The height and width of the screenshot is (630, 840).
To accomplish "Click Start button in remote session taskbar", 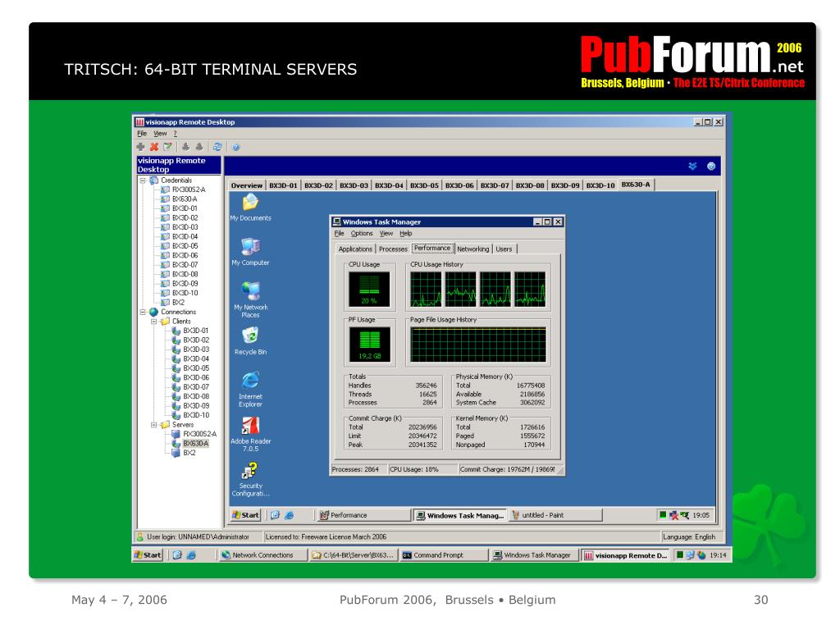I will click(246, 515).
